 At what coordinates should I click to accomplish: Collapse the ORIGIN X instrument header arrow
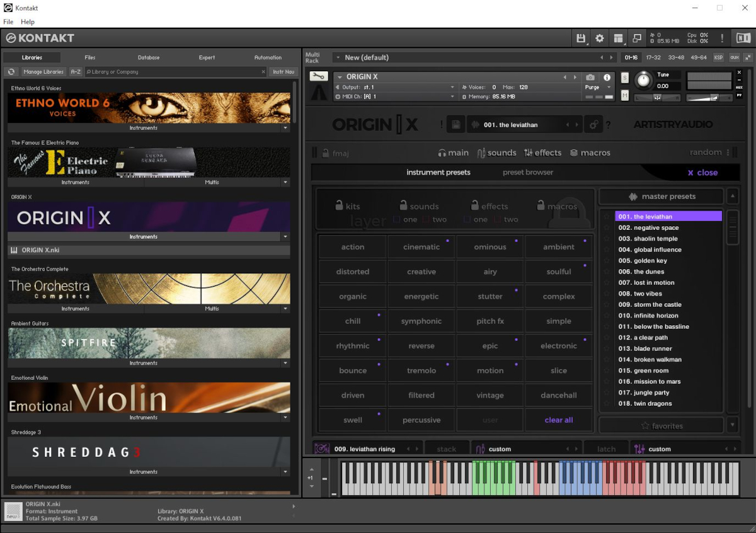(x=340, y=77)
